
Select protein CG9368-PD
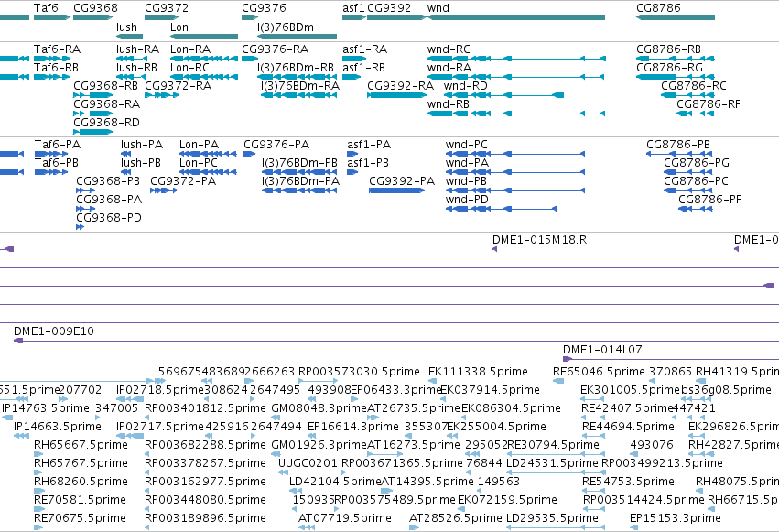(x=109, y=218)
